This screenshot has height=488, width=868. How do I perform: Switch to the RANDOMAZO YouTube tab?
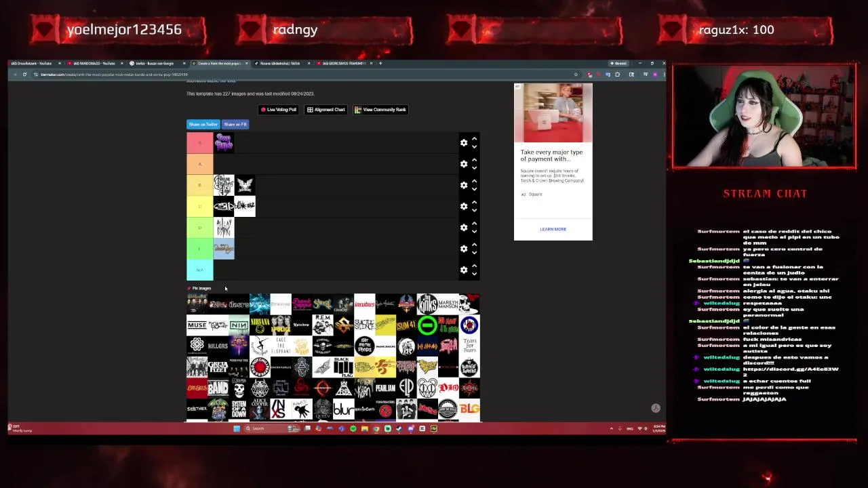[94, 63]
